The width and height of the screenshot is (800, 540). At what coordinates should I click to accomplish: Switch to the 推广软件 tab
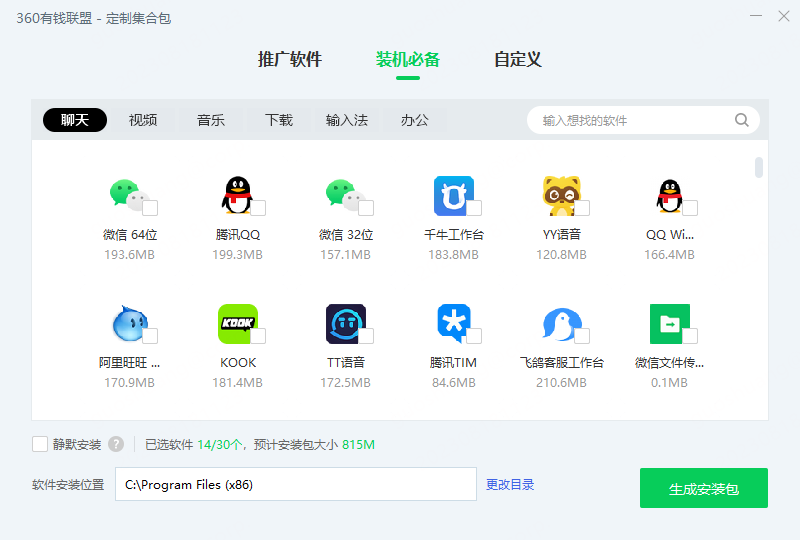click(x=290, y=60)
